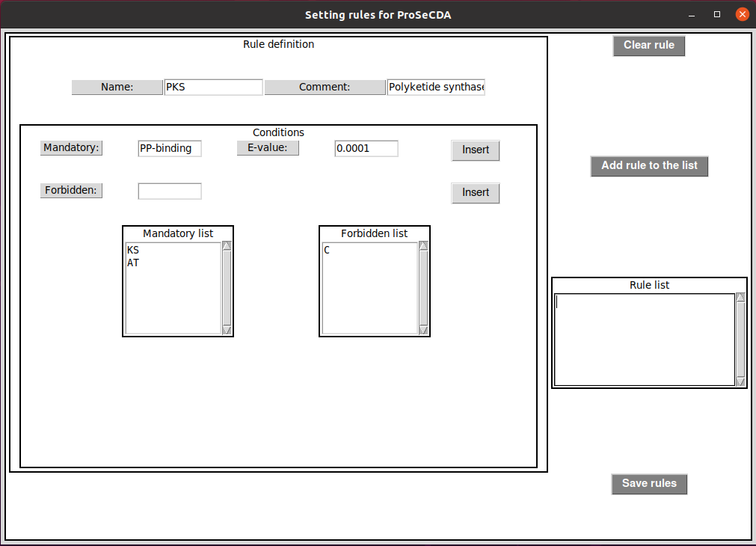
Task: Click the Forbidden list scrollbar track
Action: (423, 288)
